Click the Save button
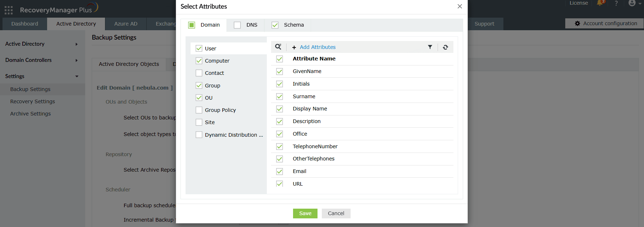The image size is (644, 227). (305, 213)
